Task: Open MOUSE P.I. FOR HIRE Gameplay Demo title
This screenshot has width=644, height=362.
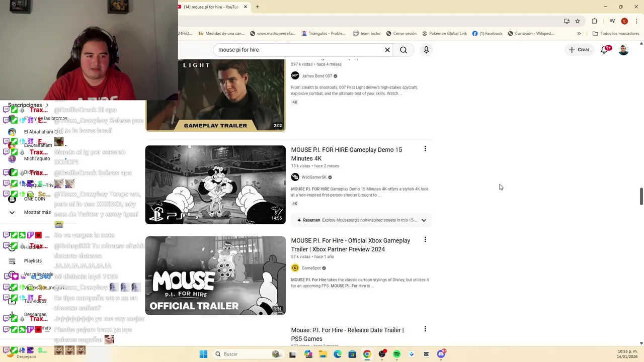Action: [347, 154]
